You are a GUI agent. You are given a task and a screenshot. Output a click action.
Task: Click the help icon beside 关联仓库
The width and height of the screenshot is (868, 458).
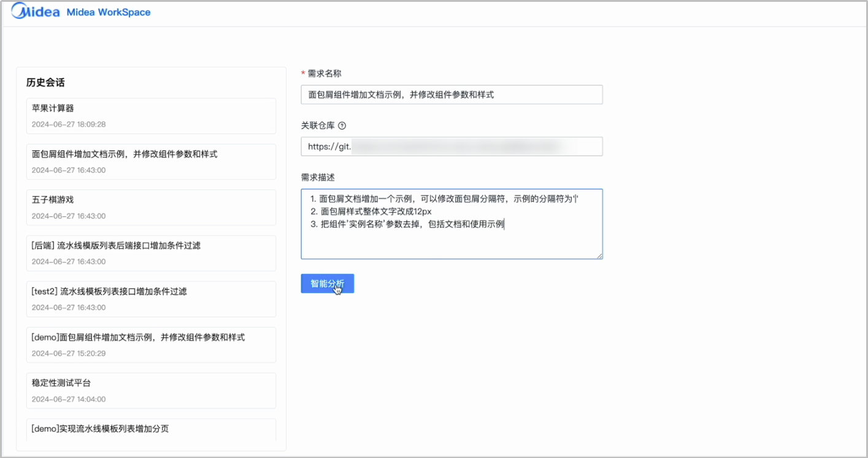(x=342, y=126)
